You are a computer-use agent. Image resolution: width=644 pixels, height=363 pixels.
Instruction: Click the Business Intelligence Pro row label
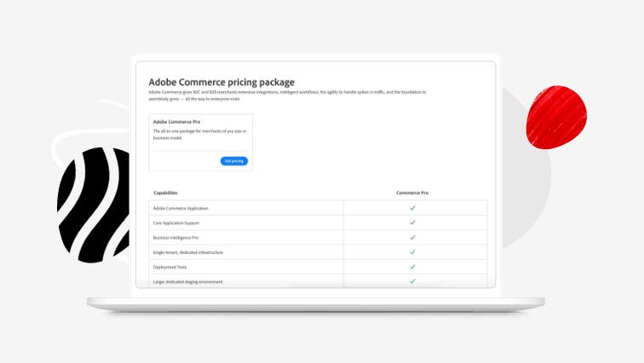click(177, 237)
